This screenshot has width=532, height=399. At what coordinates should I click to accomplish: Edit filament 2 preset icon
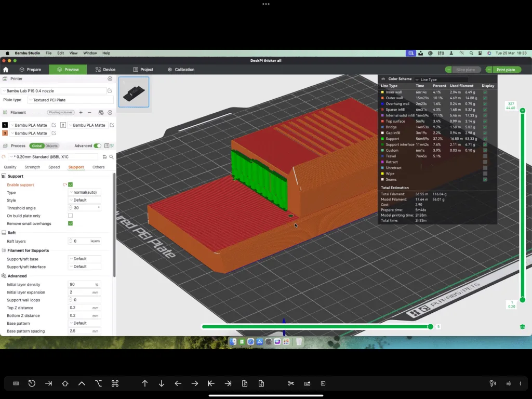click(x=112, y=125)
